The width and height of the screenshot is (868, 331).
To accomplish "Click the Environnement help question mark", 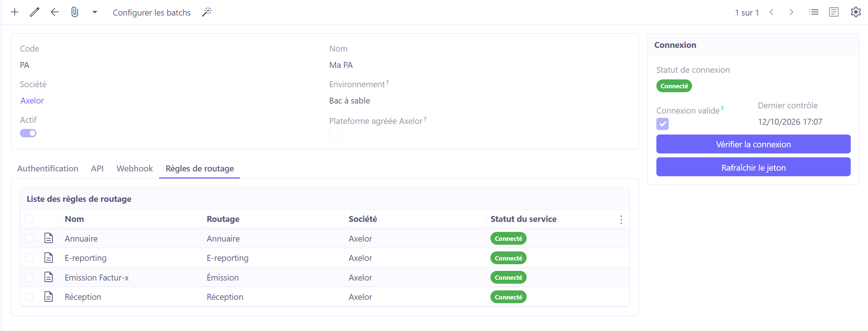I will (x=387, y=82).
